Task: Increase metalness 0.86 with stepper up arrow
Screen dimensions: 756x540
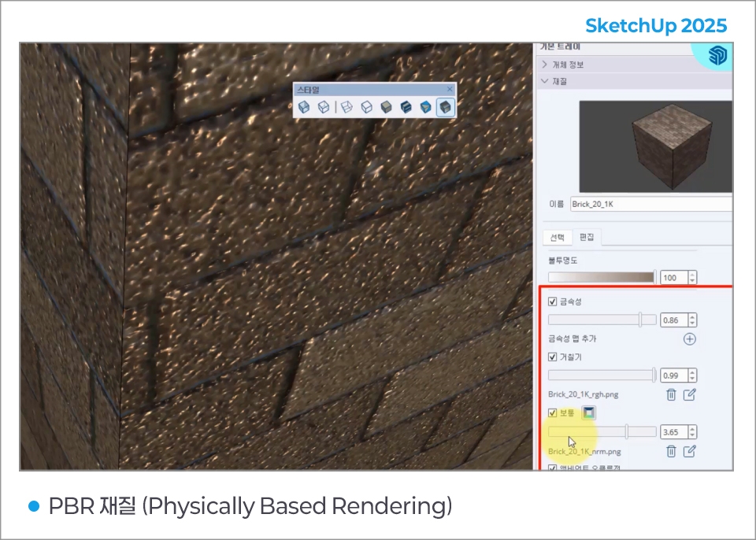Action: click(693, 316)
